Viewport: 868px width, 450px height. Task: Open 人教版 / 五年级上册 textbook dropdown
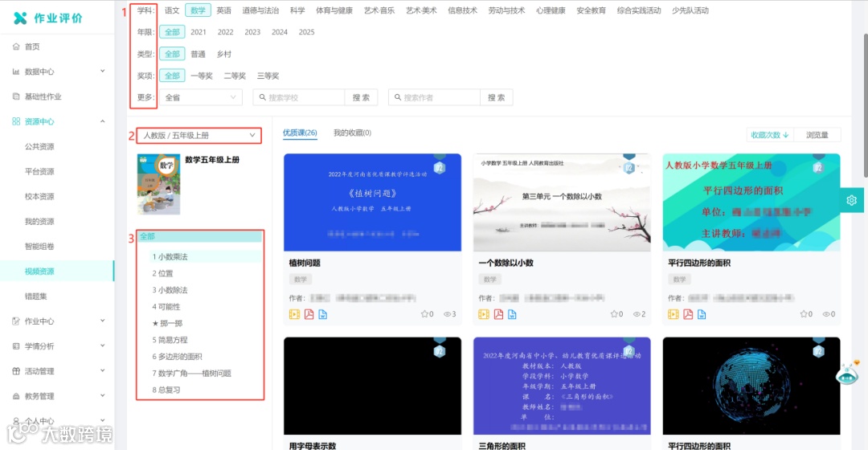(x=199, y=136)
